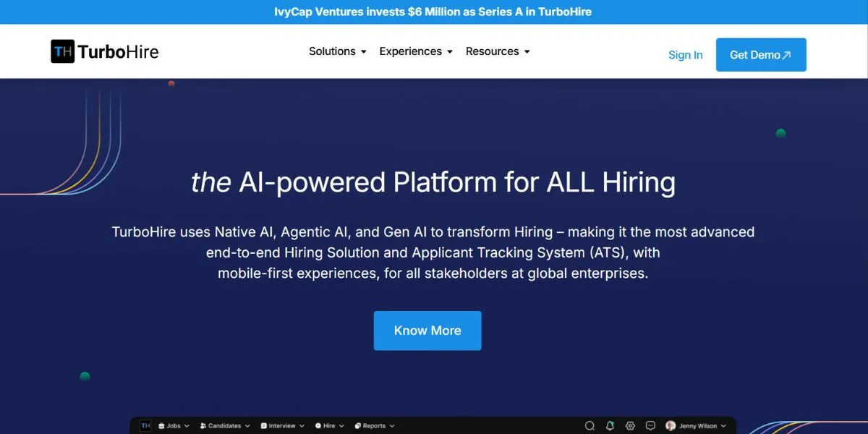Open the search magnifier in the app navbar
The height and width of the screenshot is (434, 868).
coord(589,425)
